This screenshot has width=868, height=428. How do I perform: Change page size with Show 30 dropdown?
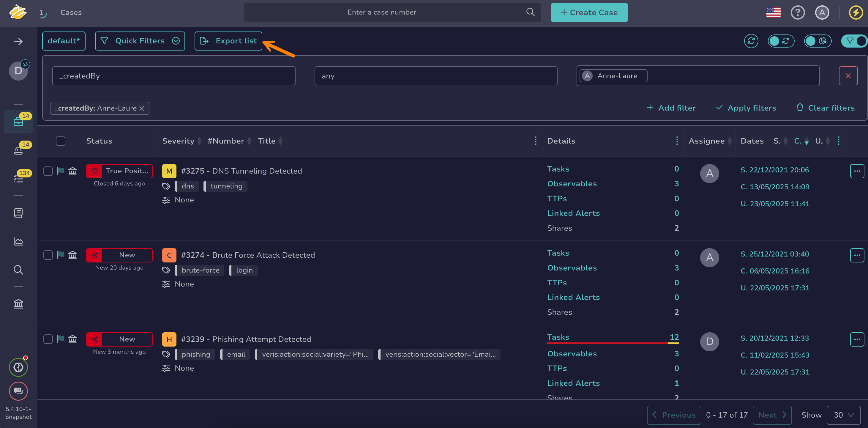click(x=843, y=415)
